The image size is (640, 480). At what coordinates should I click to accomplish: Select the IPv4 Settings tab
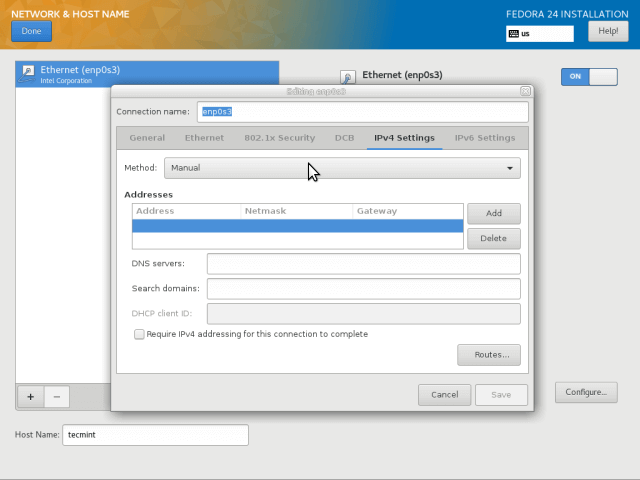tap(404, 138)
